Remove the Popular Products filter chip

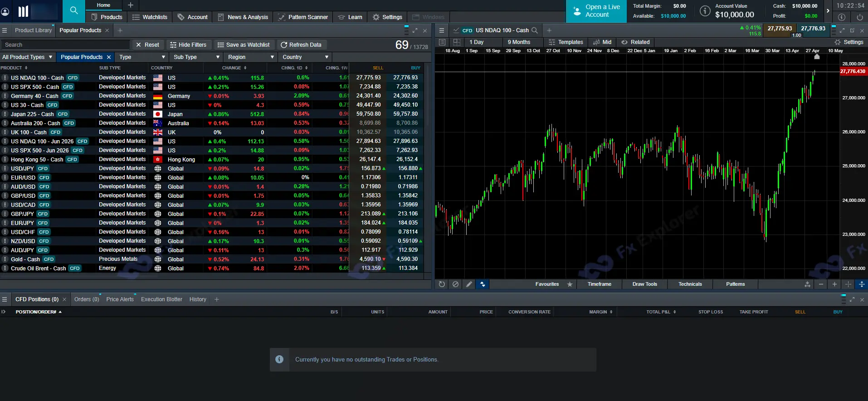click(x=109, y=57)
